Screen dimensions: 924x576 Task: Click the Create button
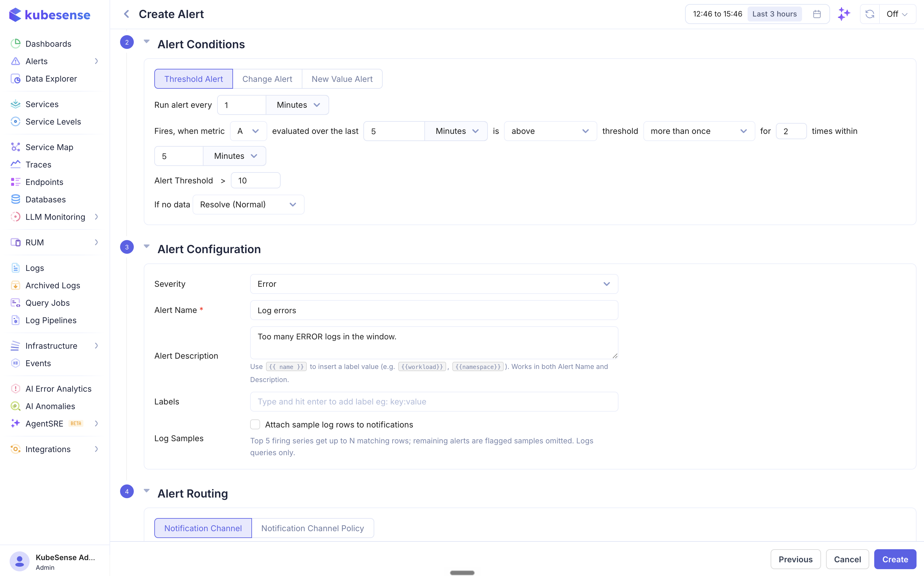click(x=895, y=559)
